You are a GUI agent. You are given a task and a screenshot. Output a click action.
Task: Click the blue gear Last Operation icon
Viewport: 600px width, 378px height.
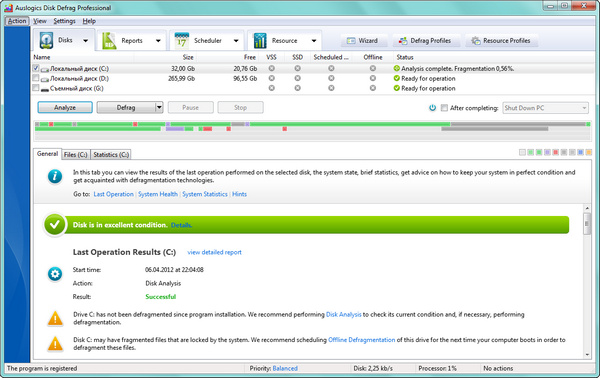click(x=55, y=274)
